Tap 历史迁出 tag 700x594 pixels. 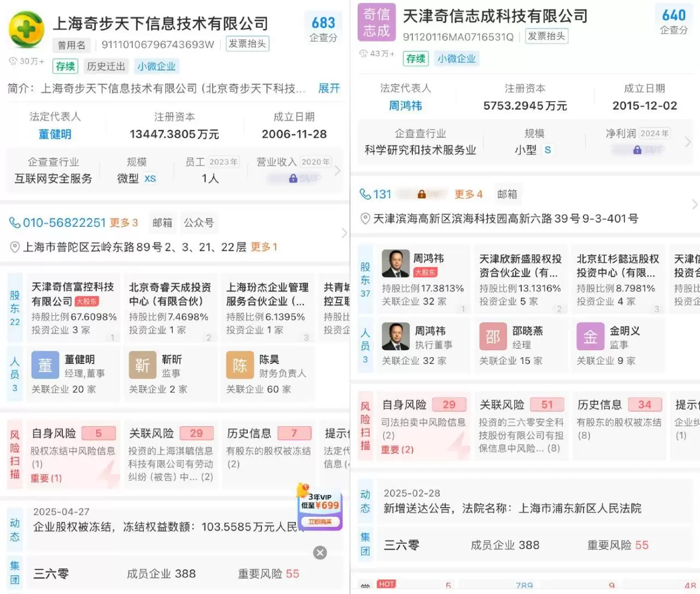[106, 66]
